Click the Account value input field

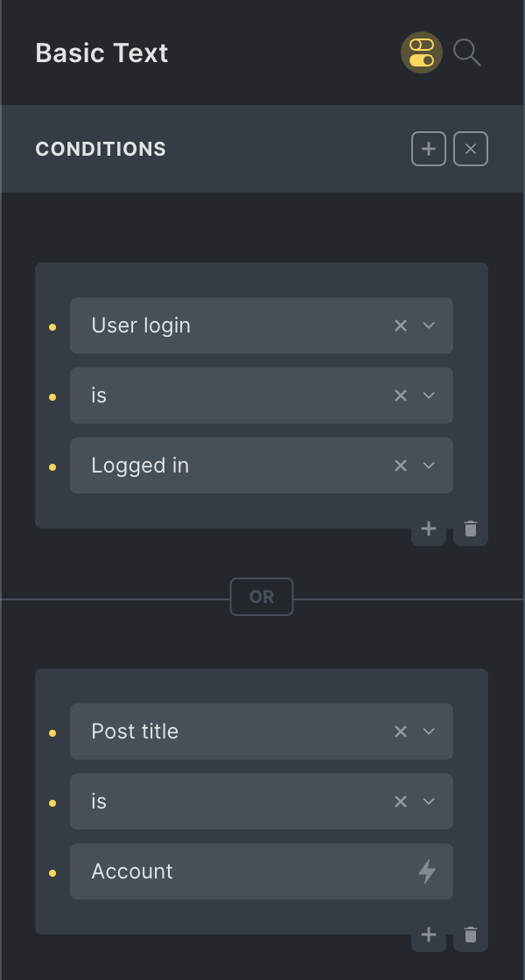[x=236, y=871]
